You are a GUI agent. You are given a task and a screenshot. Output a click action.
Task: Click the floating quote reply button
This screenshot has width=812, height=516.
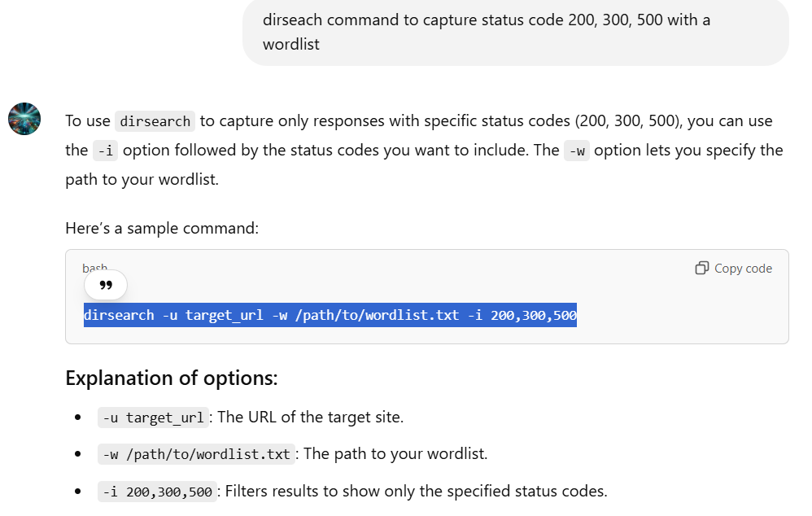tap(106, 285)
